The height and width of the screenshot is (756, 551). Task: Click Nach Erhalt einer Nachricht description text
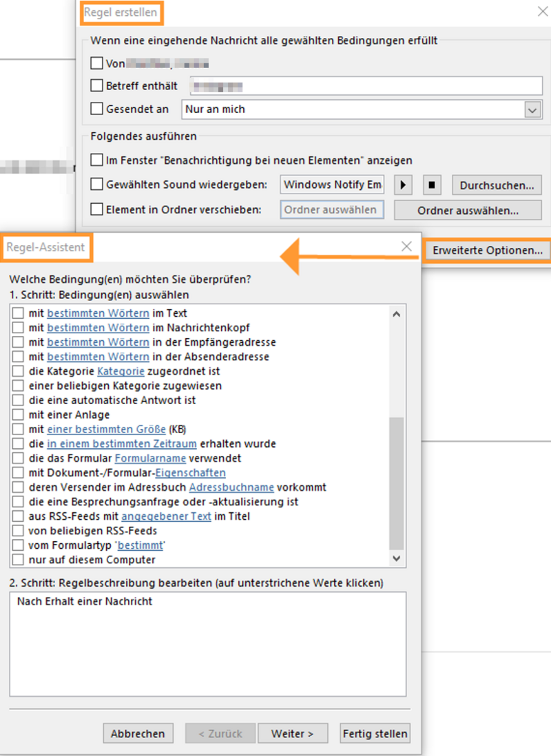click(x=85, y=601)
